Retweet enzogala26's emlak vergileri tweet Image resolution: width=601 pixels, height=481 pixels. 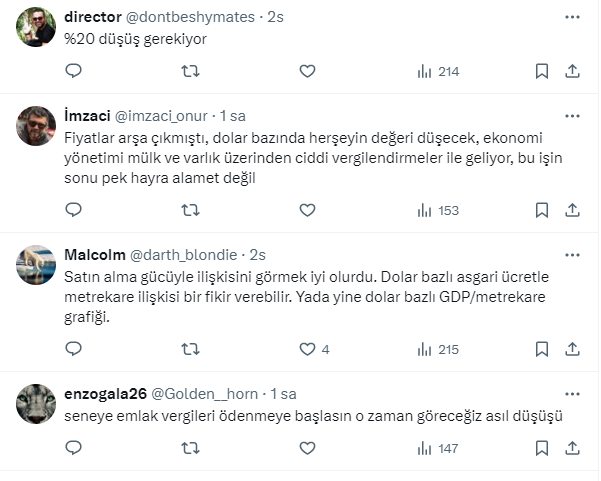click(x=190, y=448)
